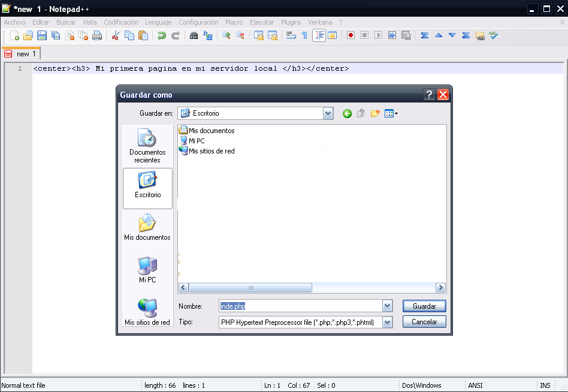Open the views menu arrow in save dialog
Screen dimensions: 568x392
coord(395,113)
